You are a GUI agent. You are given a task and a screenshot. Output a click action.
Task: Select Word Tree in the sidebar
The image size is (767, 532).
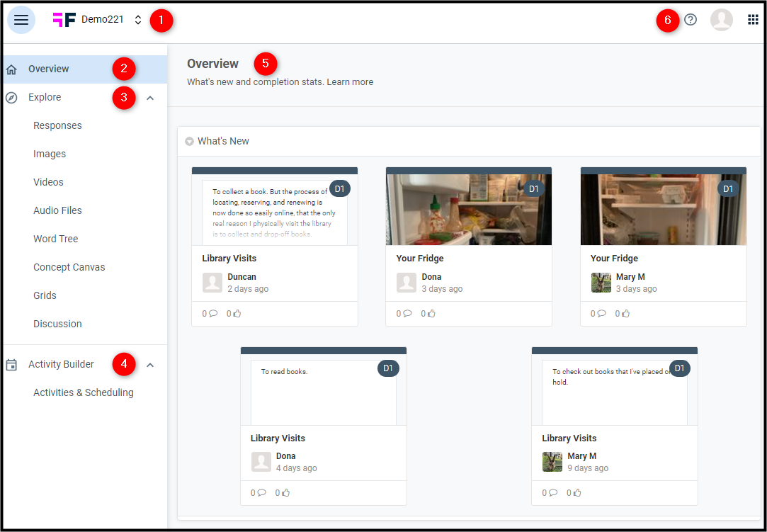click(x=55, y=239)
